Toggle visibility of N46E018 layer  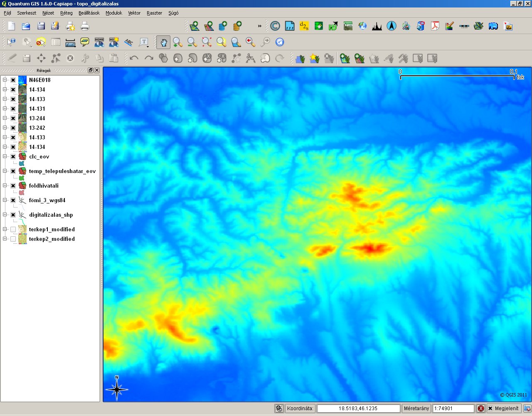pos(13,80)
